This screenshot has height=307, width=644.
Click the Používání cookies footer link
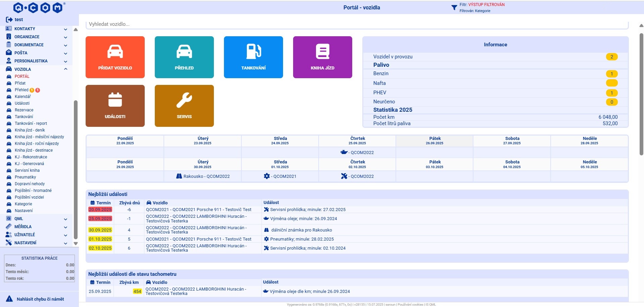pos(410,305)
